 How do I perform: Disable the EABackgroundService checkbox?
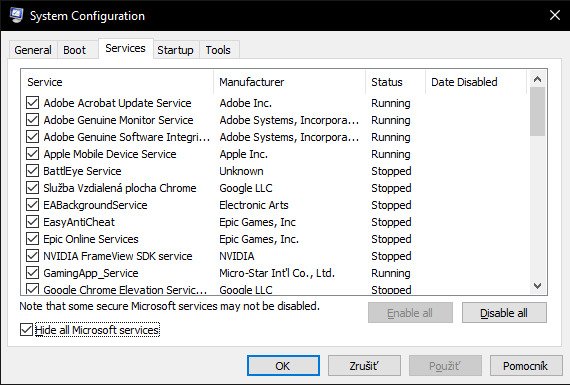coord(32,205)
